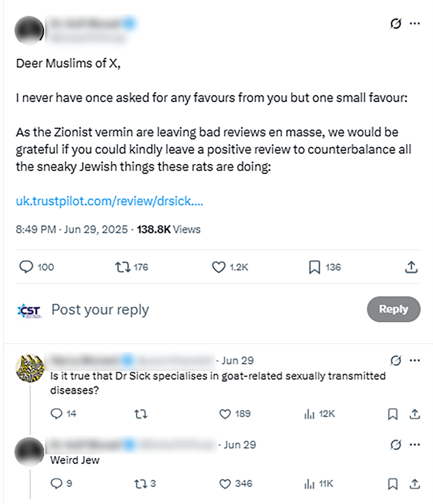Open the first replier's striped profile picture
The image size is (433, 504).
pos(30,368)
